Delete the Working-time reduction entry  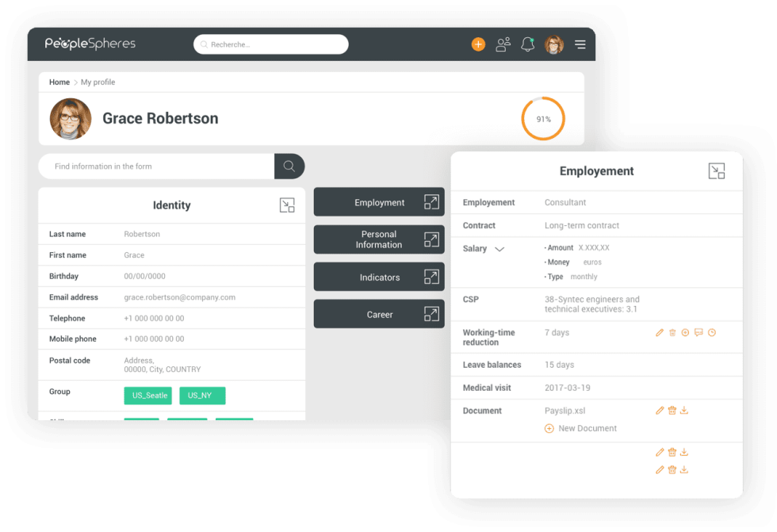[x=672, y=333]
